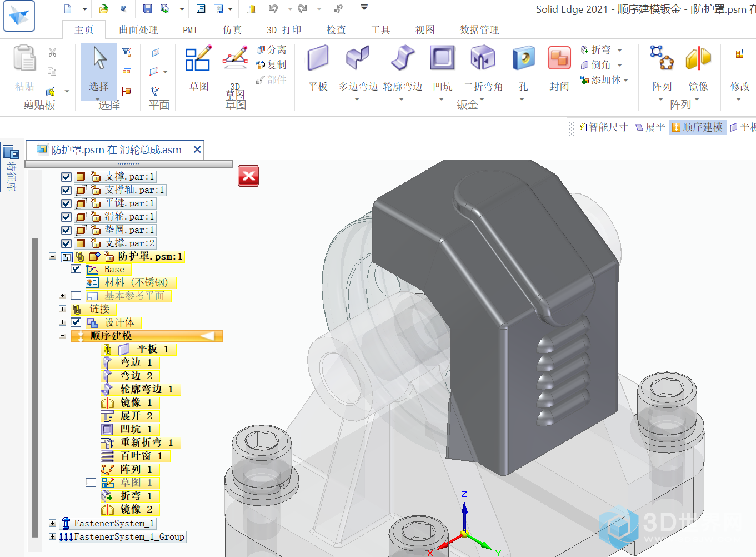Switch to the 检查 tab

point(336,30)
